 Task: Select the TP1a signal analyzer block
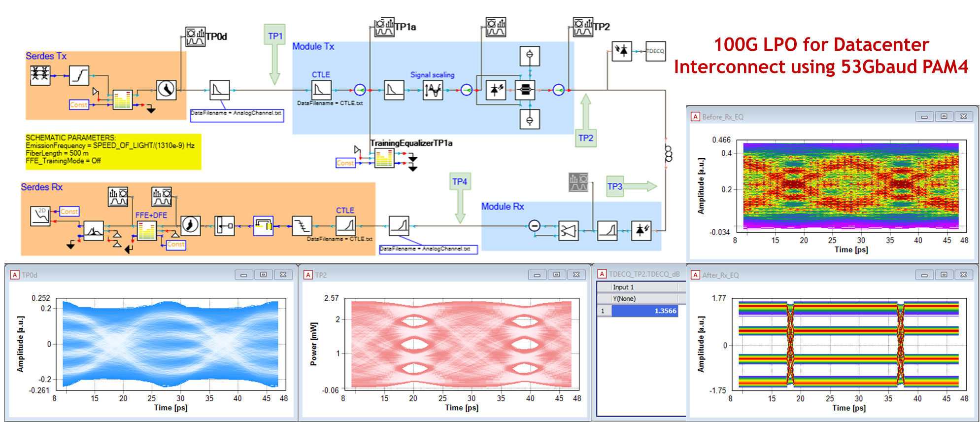coord(384,28)
